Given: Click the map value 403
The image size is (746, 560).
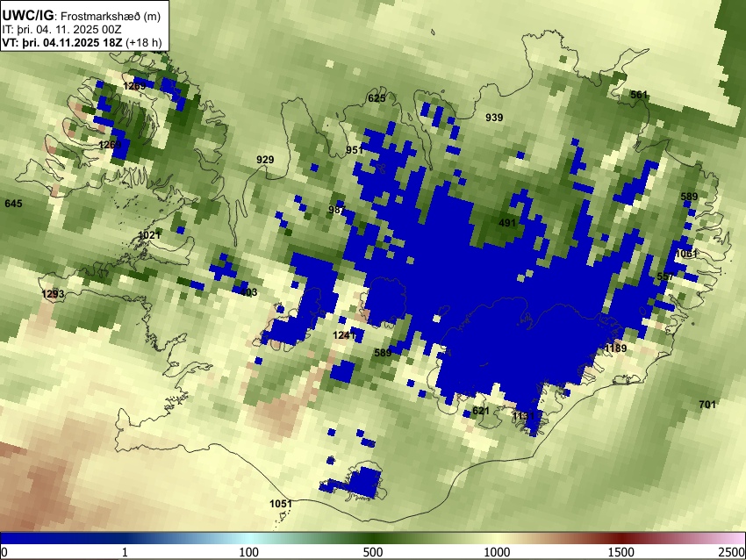Looking at the screenshot, I should [x=248, y=292].
